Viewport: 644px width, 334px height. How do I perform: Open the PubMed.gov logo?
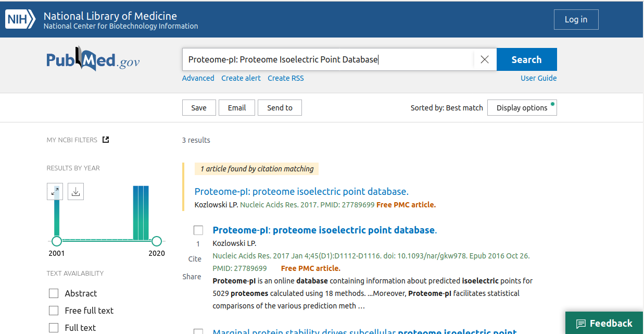[x=93, y=59]
